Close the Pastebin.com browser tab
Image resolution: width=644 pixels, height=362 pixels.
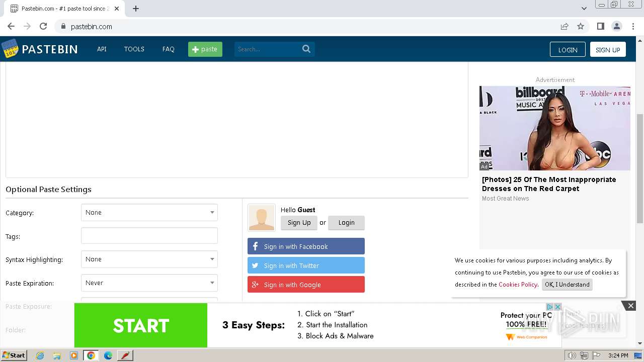[117, 9]
